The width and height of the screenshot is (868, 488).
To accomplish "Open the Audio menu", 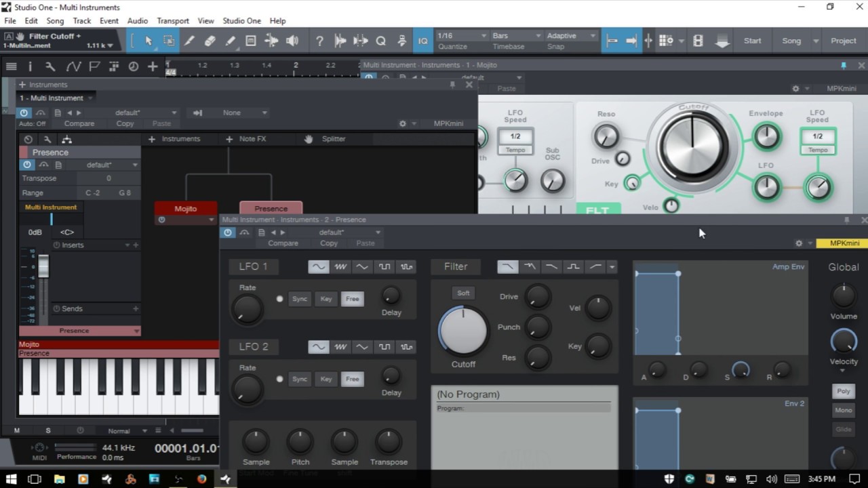I will pyautogui.click(x=138, y=21).
